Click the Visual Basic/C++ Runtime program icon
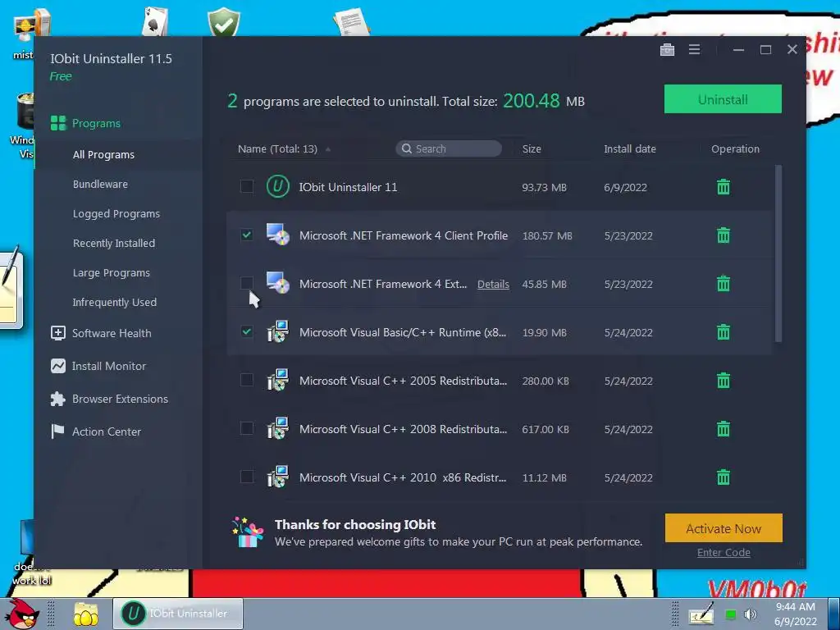Viewport: 840px width, 630px height. [x=277, y=331]
